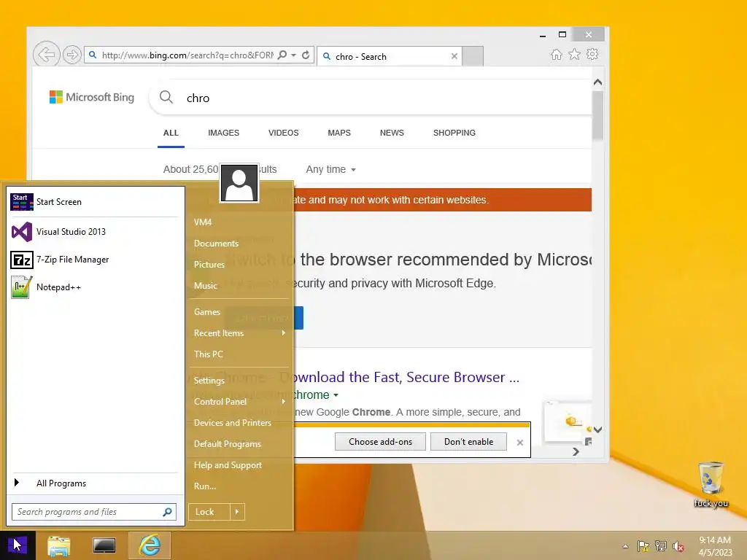Launch Notepad++
The height and width of the screenshot is (560, 747).
pos(94,287)
